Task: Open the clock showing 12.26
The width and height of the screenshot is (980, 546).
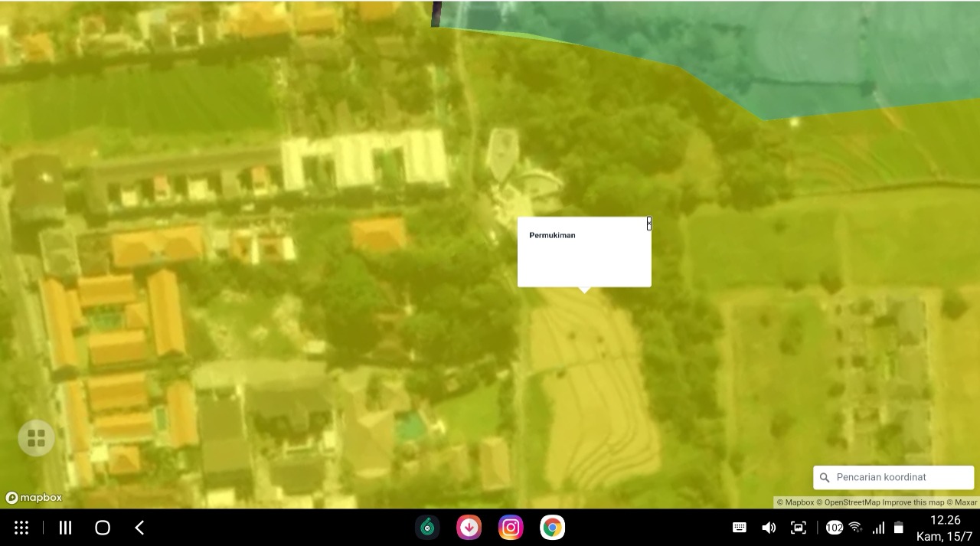Action: click(x=944, y=521)
